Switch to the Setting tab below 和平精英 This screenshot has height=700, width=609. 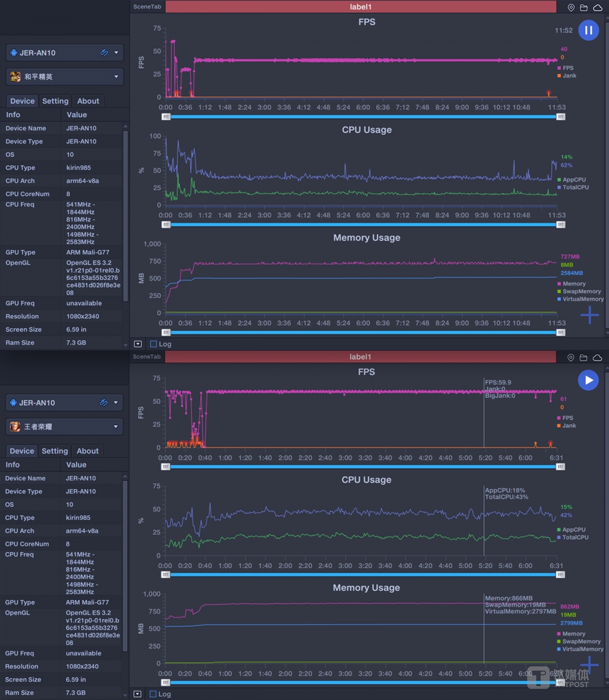[55, 101]
